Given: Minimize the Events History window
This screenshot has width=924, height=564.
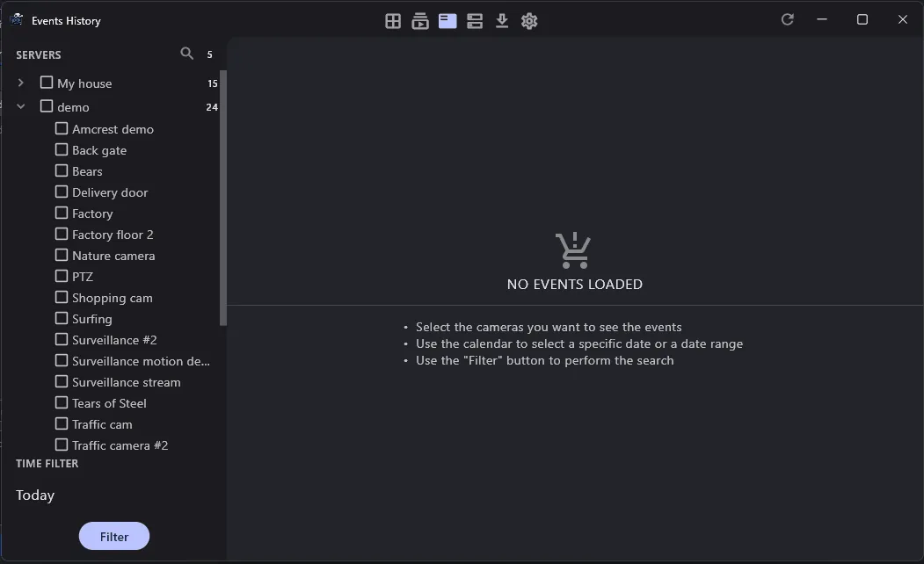Looking at the screenshot, I should 822,19.
